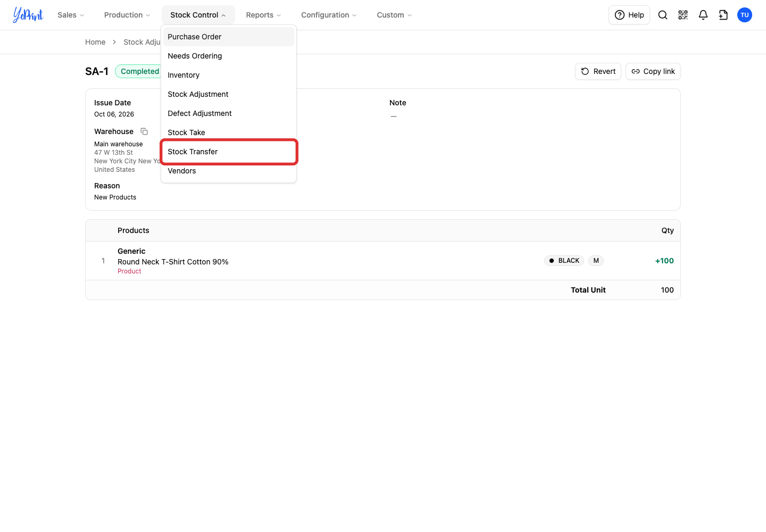The height and width of the screenshot is (532, 766).
Task: Choose Stock Take from the menu
Action: pos(229,132)
